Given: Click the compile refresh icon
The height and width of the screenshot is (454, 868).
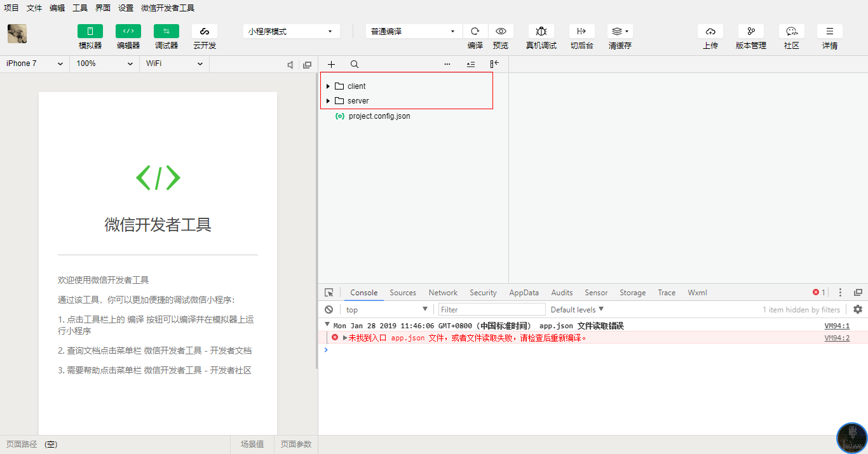Looking at the screenshot, I should pyautogui.click(x=475, y=31).
